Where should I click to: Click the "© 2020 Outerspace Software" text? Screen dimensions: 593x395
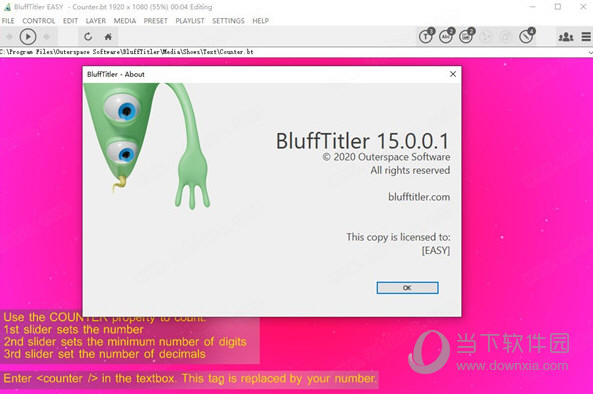click(386, 157)
